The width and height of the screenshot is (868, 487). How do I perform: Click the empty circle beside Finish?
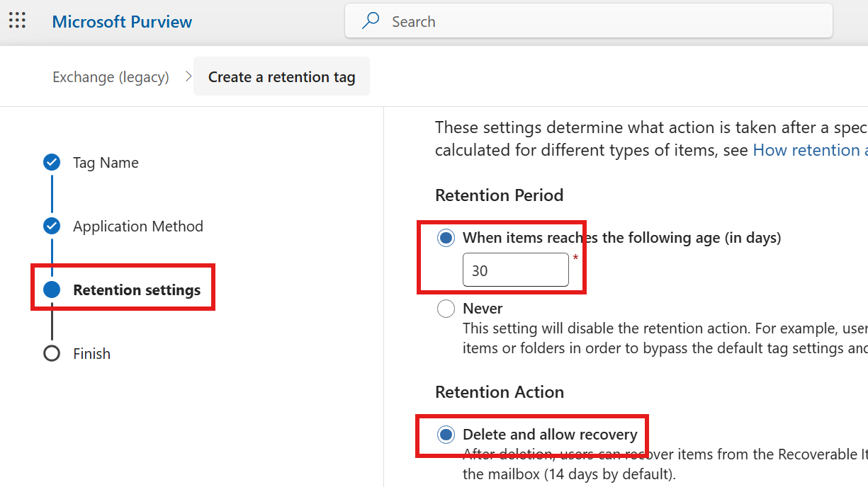[52, 353]
